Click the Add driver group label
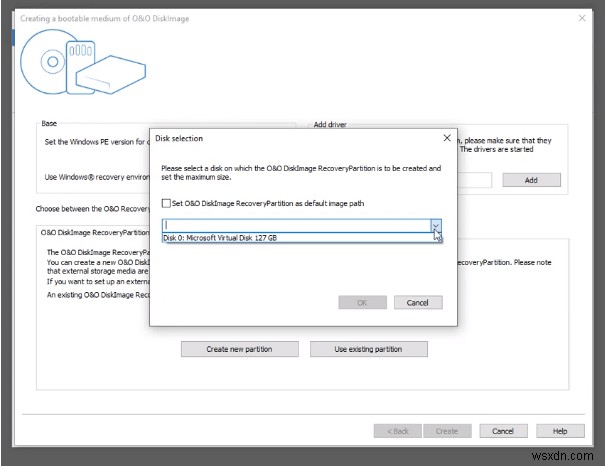This screenshot has width=605, height=466. 330,124
